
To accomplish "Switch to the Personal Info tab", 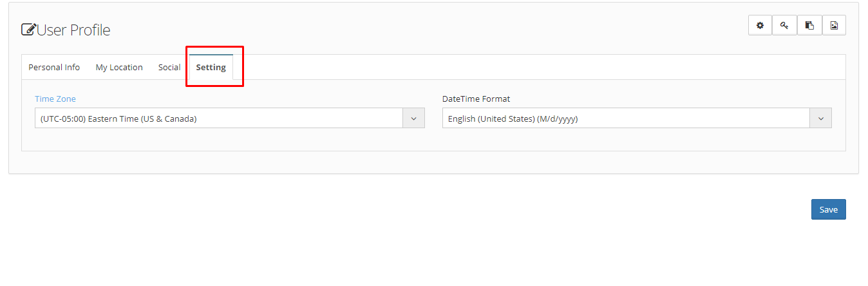I will tap(54, 67).
